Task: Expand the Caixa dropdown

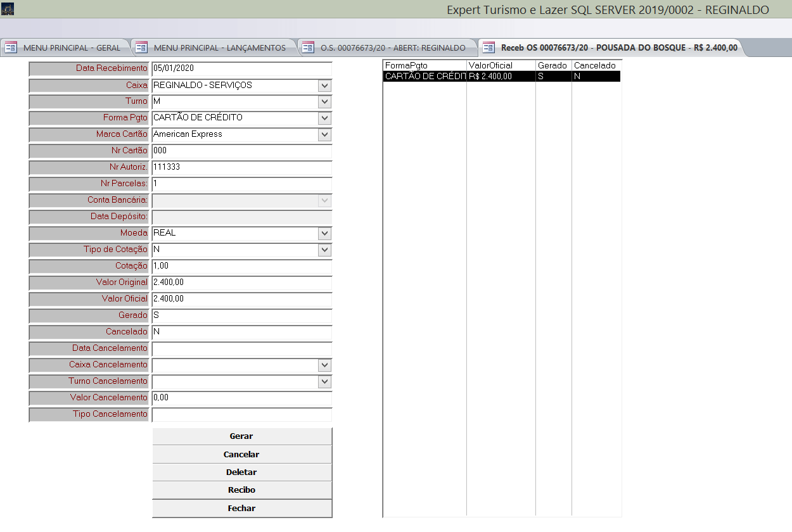Action: 324,85
